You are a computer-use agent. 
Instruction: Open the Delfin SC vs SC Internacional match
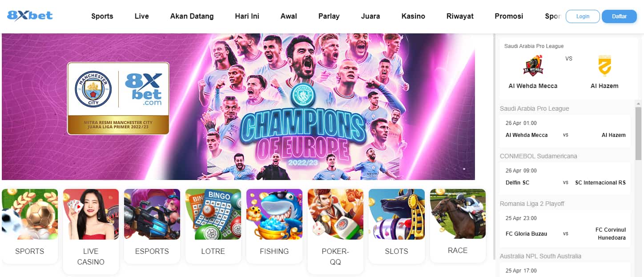pyautogui.click(x=565, y=178)
